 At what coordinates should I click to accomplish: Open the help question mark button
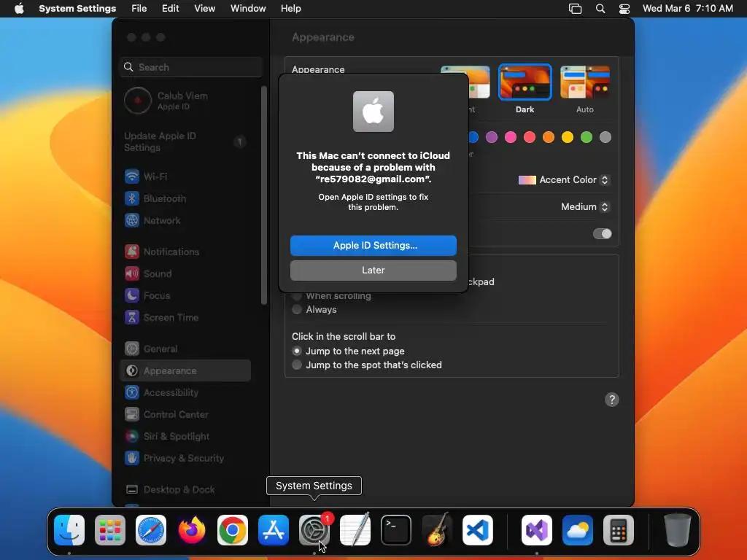click(612, 400)
